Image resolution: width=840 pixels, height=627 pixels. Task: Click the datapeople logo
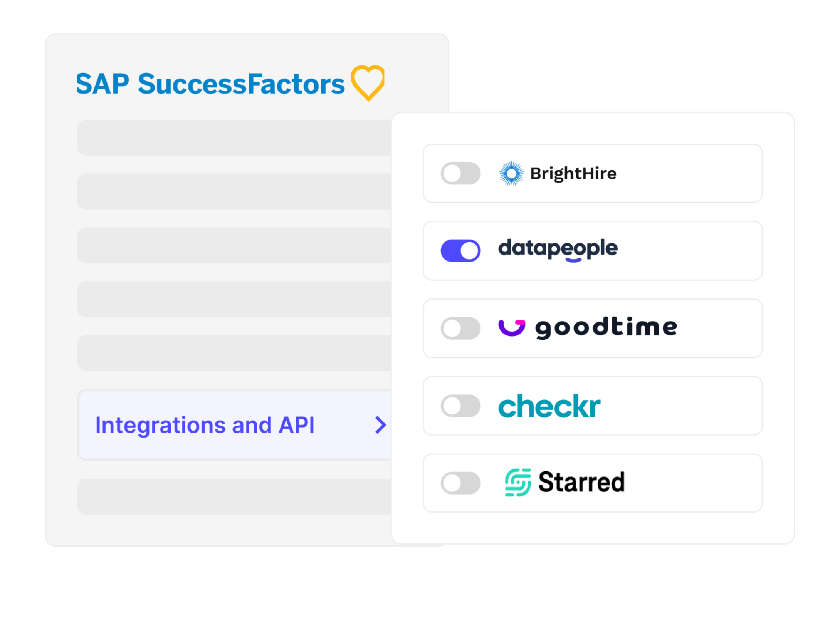pos(558,249)
